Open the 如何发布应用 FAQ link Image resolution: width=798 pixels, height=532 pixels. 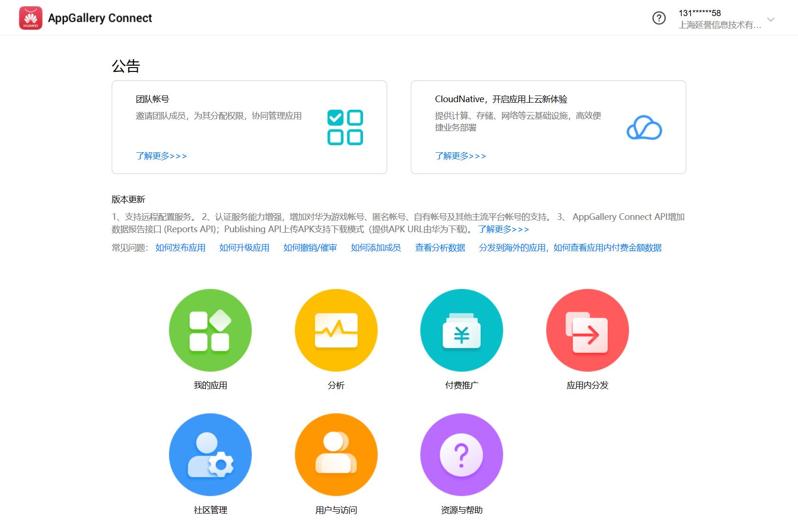pyautogui.click(x=180, y=248)
